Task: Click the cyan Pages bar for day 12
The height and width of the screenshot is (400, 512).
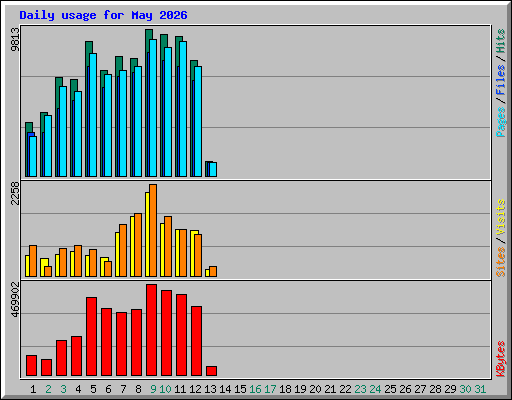Action: pyautogui.click(x=198, y=121)
